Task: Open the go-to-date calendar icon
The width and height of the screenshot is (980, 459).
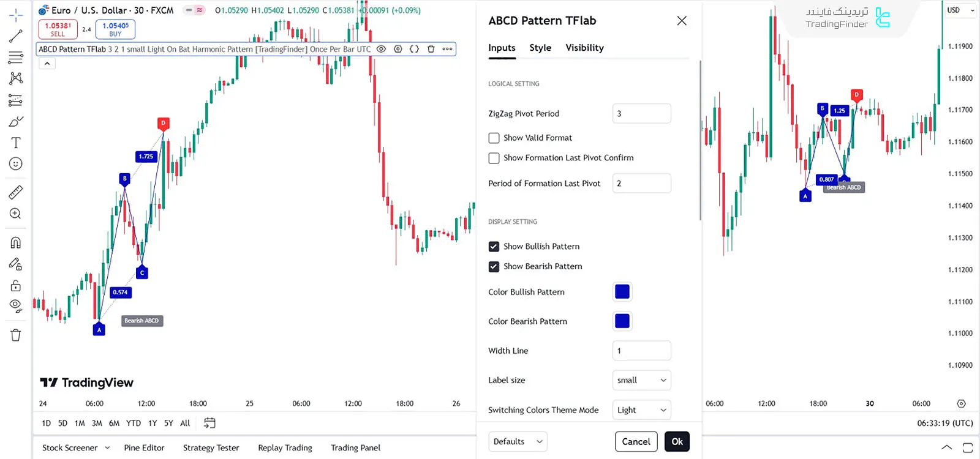Action: pyautogui.click(x=209, y=423)
